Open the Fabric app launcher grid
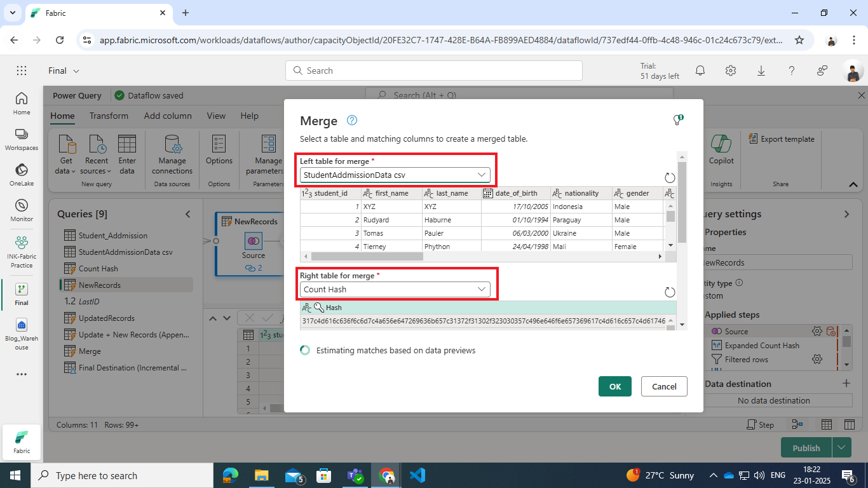This screenshot has height=488, width=868. point(22,71)
